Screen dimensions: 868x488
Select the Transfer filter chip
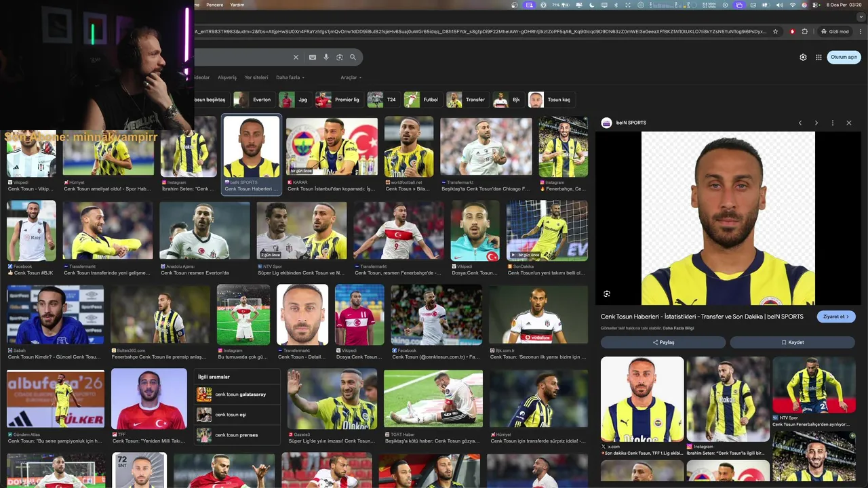tap(467, 100)
